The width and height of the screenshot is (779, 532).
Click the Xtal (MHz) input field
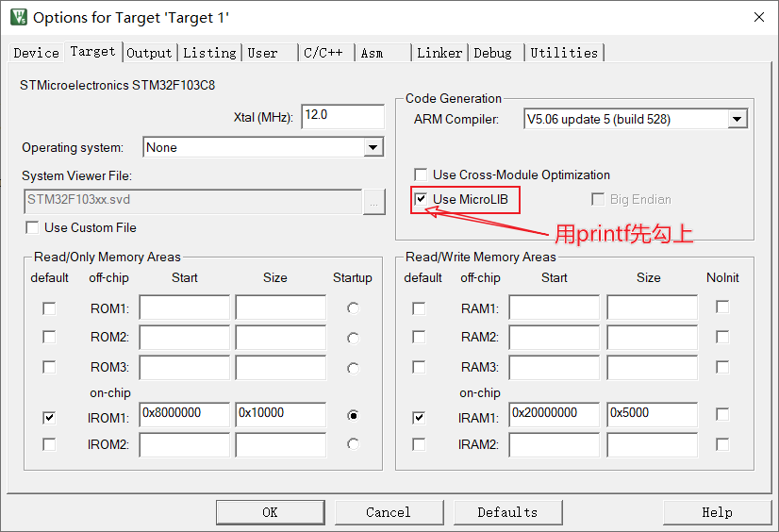point(342,116)
